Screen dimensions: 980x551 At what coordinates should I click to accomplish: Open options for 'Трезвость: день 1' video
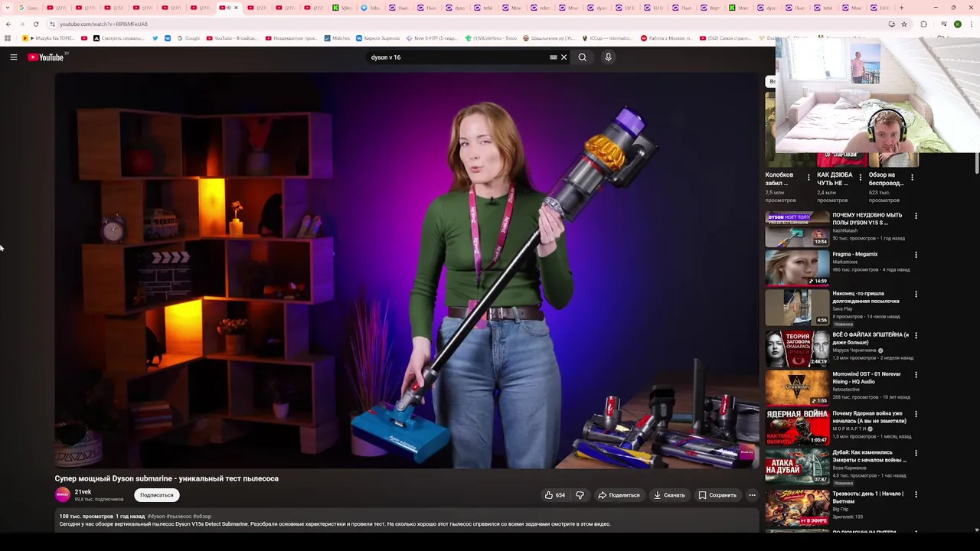click(916, 494)
